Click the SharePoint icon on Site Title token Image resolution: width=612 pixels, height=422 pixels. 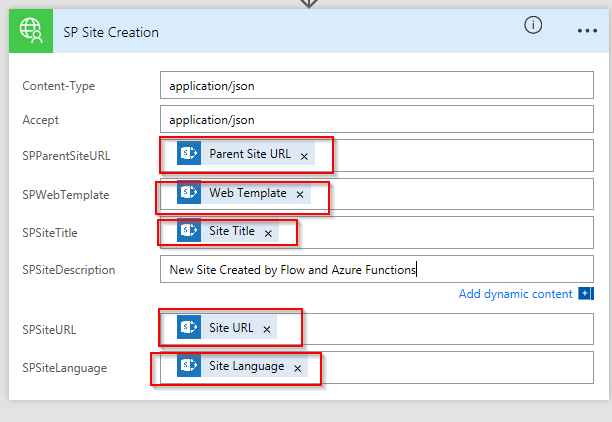(x=189, y=230)
